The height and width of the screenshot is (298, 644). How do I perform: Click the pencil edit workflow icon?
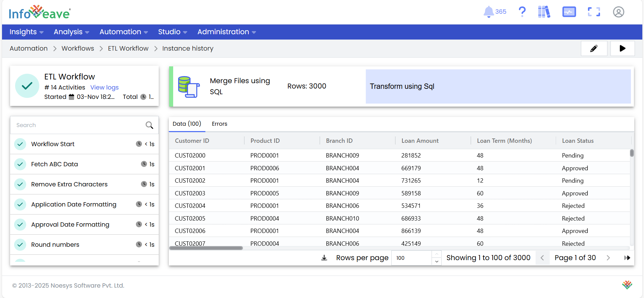point(594,49)
